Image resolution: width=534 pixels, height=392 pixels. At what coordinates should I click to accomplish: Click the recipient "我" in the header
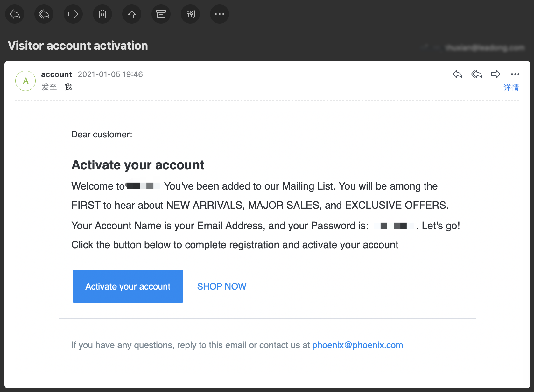68,87
